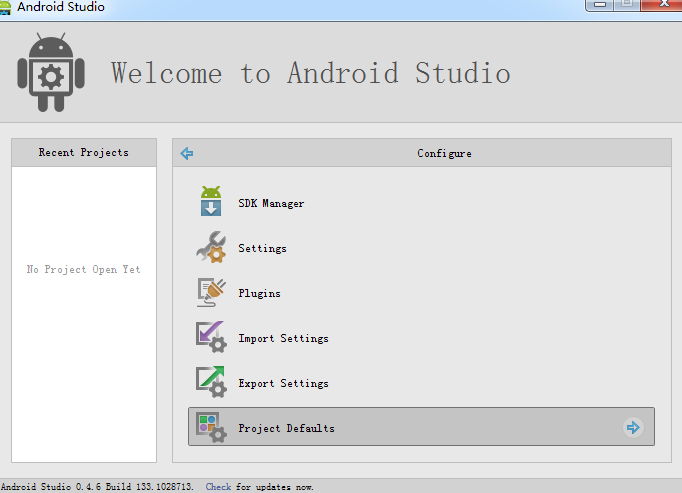682x493 pixels.
Task: Click the Android Studio robot logo
Action: point(51,72)
